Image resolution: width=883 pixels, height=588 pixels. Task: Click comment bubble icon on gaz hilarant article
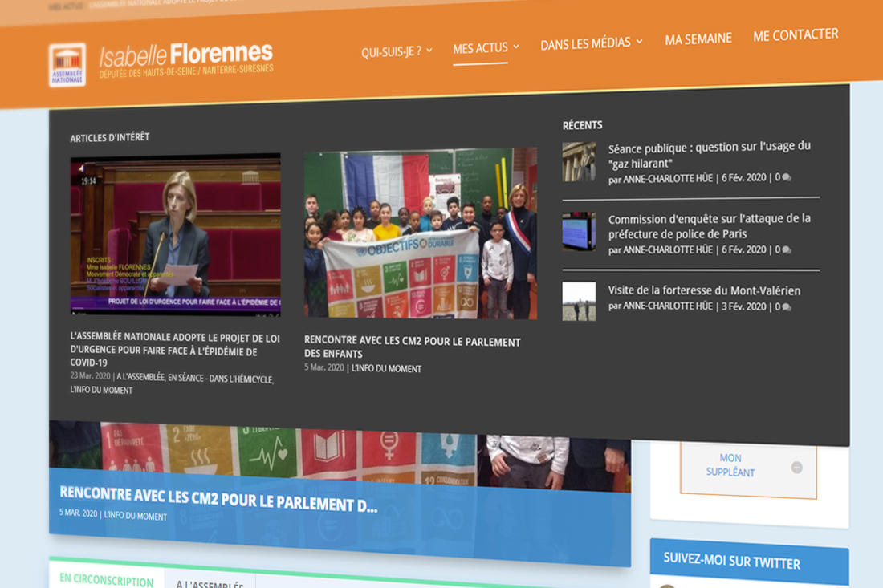click(787, 178)
